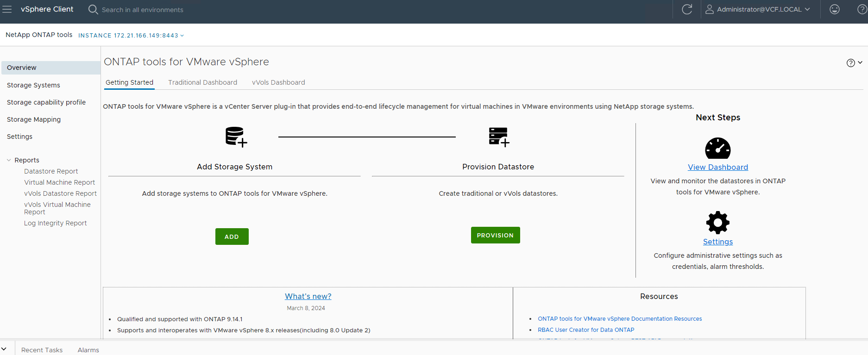Switch to the Traditional Dashboard tab

pos(202,82)
